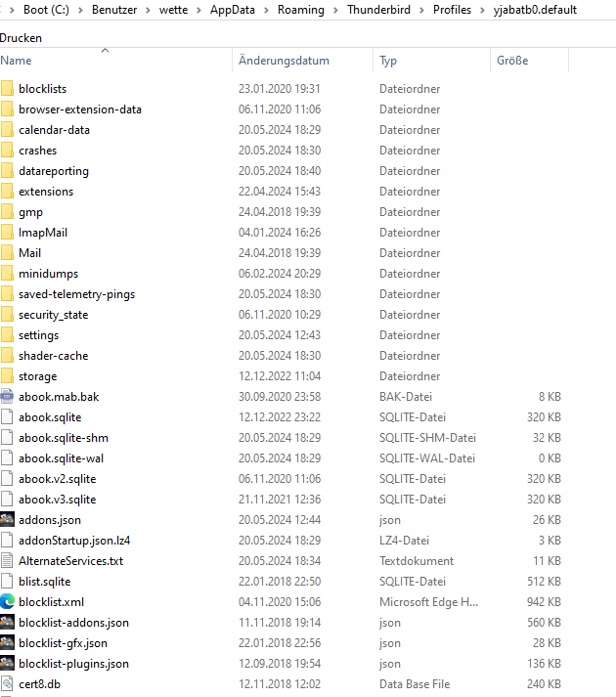Expand the chevron after Boot (C:)

click(80, 10)
